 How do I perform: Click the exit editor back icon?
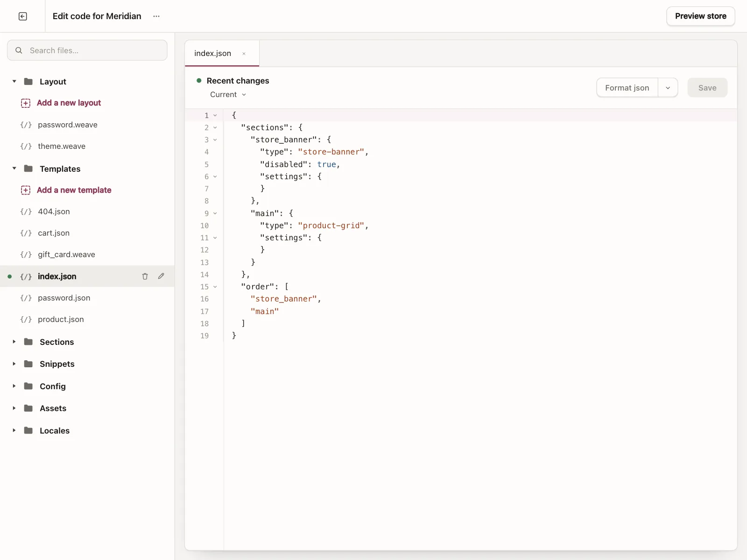coord(22,16)
